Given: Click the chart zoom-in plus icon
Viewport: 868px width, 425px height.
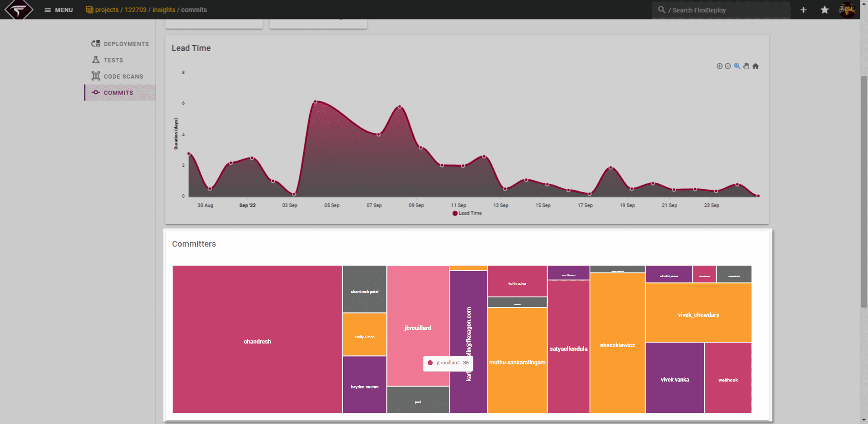Looking at the screenshot, I should pos(719,66).
